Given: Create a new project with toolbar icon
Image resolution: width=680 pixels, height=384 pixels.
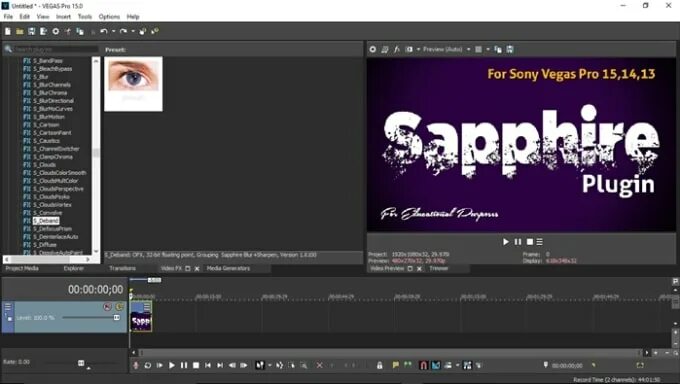Looking at the screenshot, I should point(8,31).
